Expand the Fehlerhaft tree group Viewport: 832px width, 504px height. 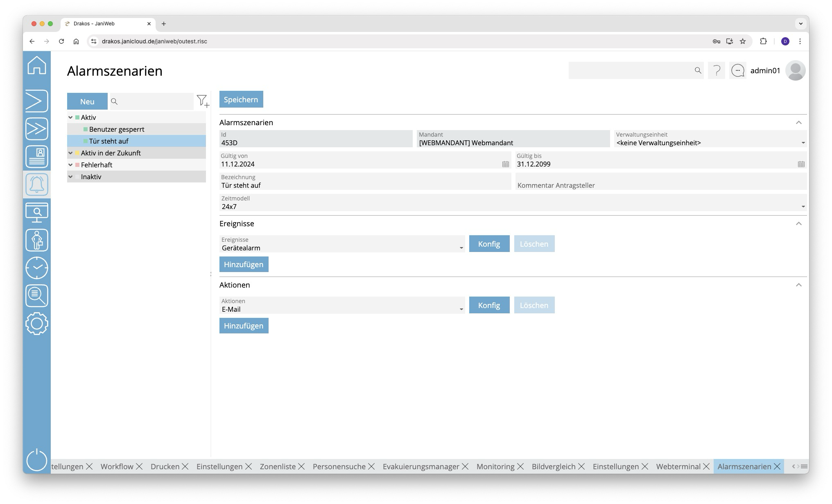click(x=70, y=165)
